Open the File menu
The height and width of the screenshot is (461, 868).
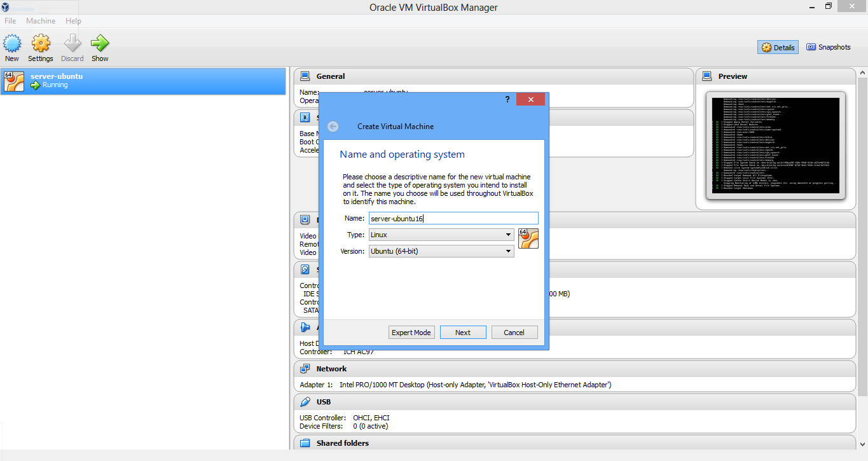10,21
